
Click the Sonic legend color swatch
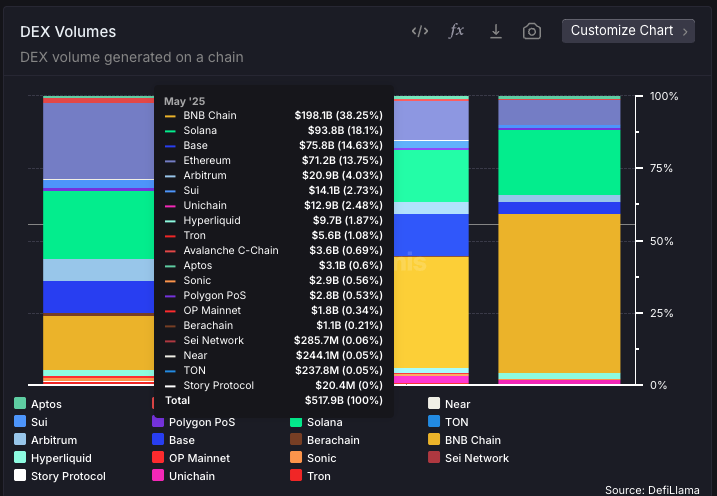tap(296, 457)
